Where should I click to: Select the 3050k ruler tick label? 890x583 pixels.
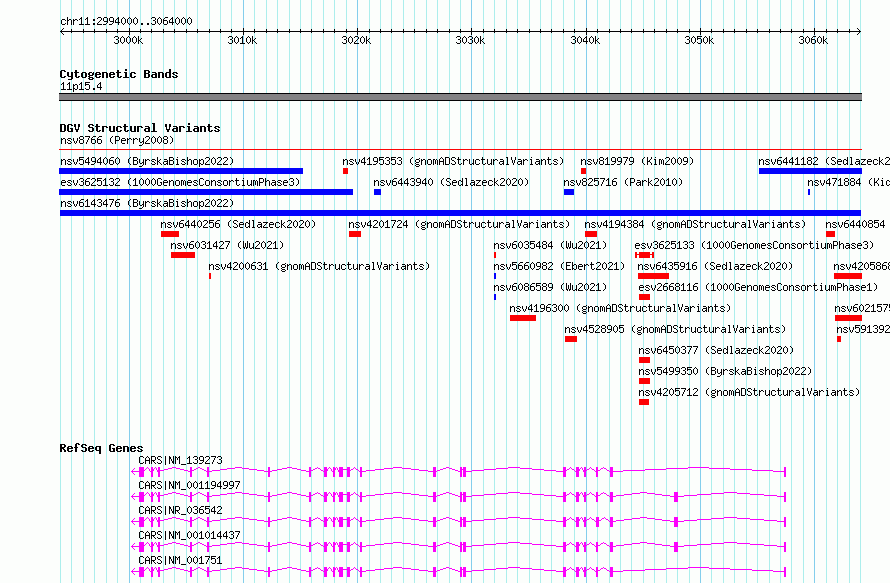699,40
